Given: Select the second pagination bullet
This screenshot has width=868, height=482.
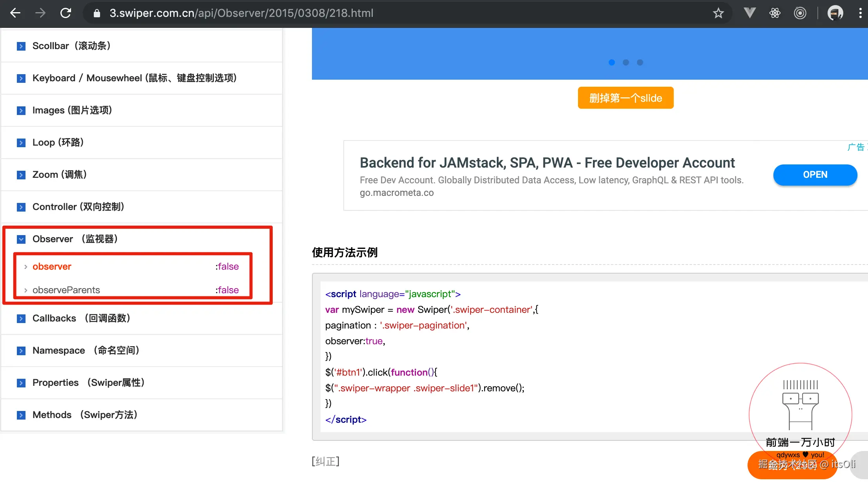Looking at the screenshot, I should click(626, 62).
